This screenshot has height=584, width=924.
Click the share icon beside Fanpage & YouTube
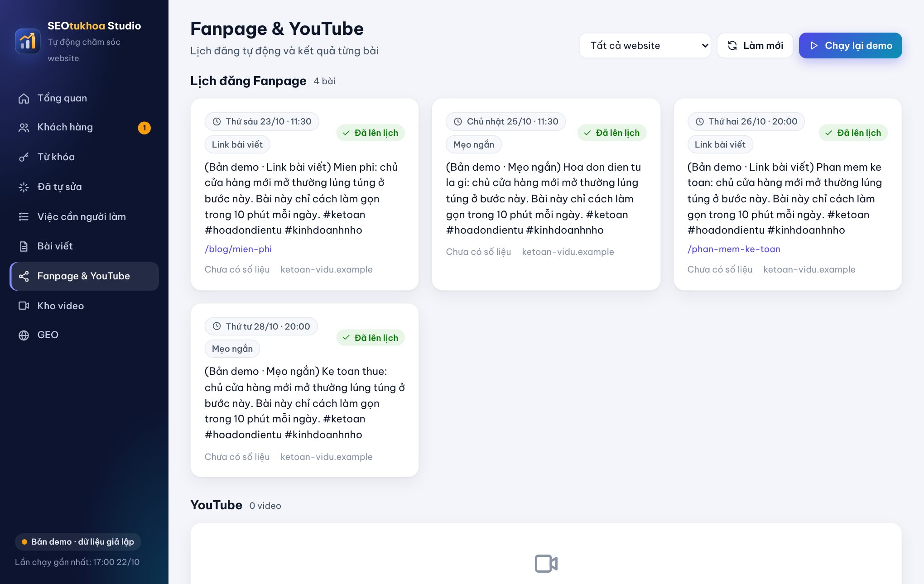pyautogui.click(x=24, y=276)
